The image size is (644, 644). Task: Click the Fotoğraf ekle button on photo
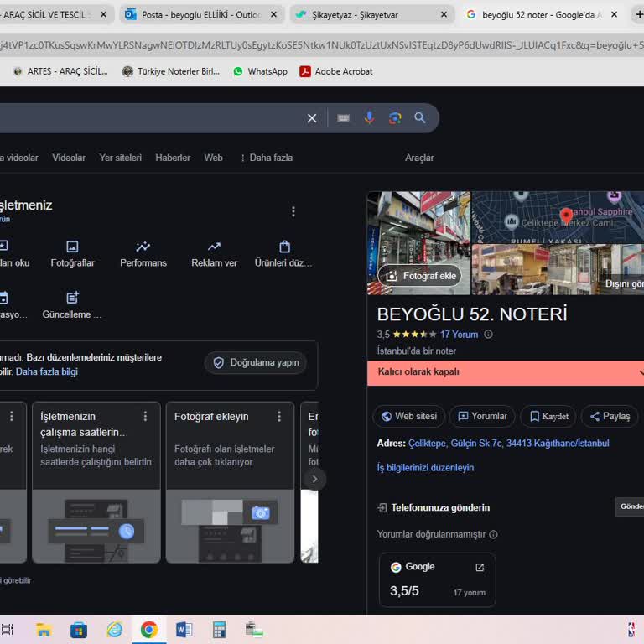tap(420, 276)
